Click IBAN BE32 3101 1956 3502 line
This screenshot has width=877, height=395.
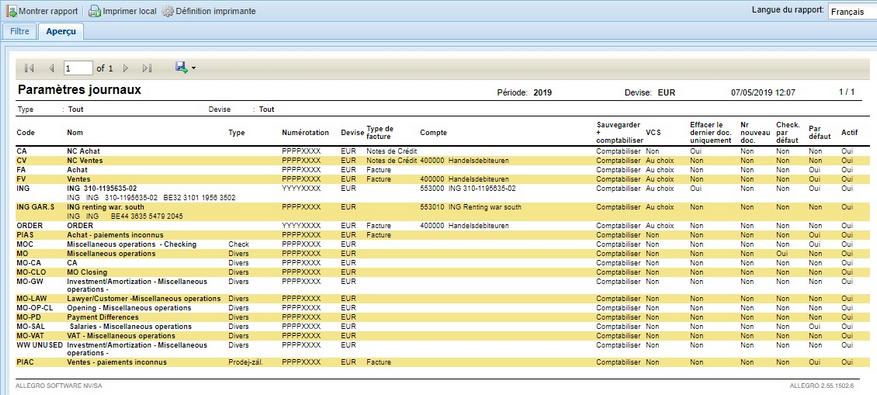[199, 198]
